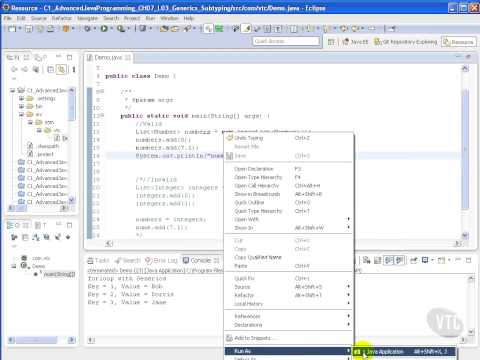480x360 pixels.
Task: Expand the bin folder node
Action: 21,106
